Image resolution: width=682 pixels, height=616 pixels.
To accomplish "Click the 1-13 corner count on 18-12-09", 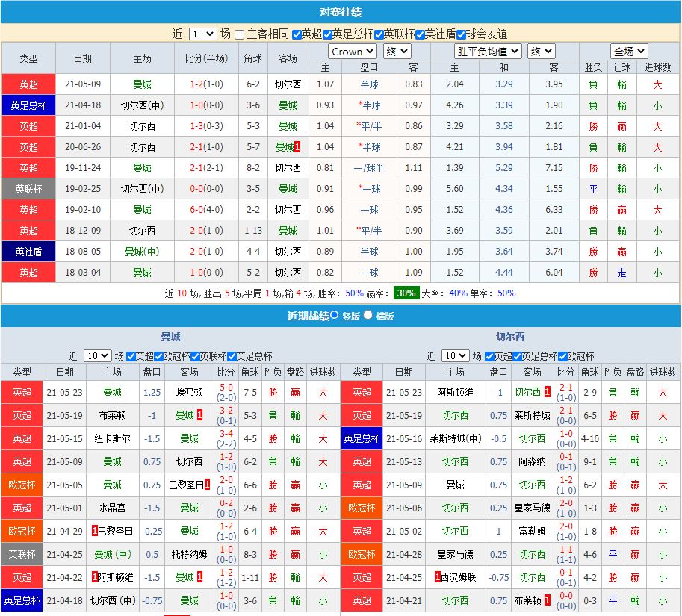I will 252,231.
